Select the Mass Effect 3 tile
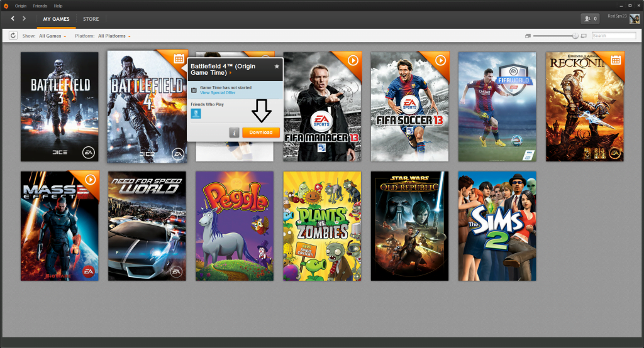 click(60, 226)
